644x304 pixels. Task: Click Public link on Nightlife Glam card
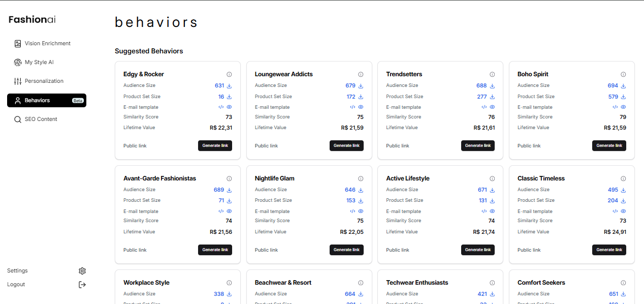[x=266, y=250]
